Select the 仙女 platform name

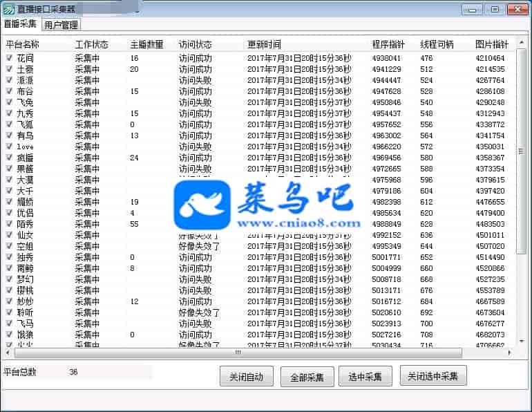[x=25, y=235]
